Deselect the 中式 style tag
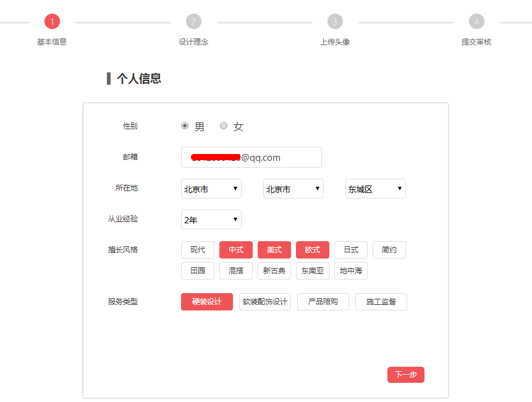 click(236, 250)
